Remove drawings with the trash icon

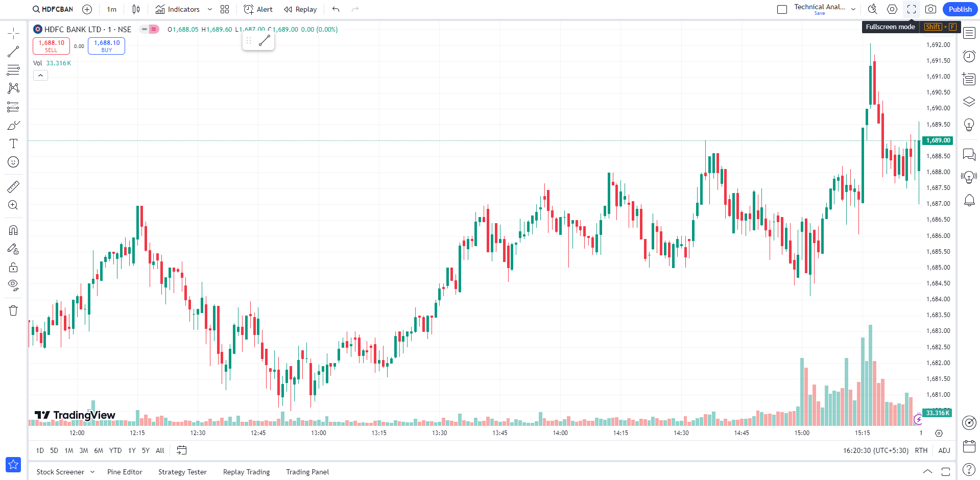13,310
